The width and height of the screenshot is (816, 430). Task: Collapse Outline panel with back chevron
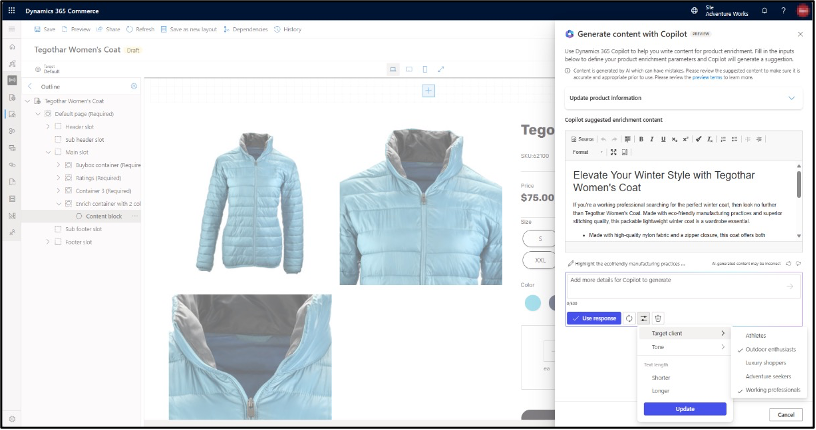click(x=30, y=86)
